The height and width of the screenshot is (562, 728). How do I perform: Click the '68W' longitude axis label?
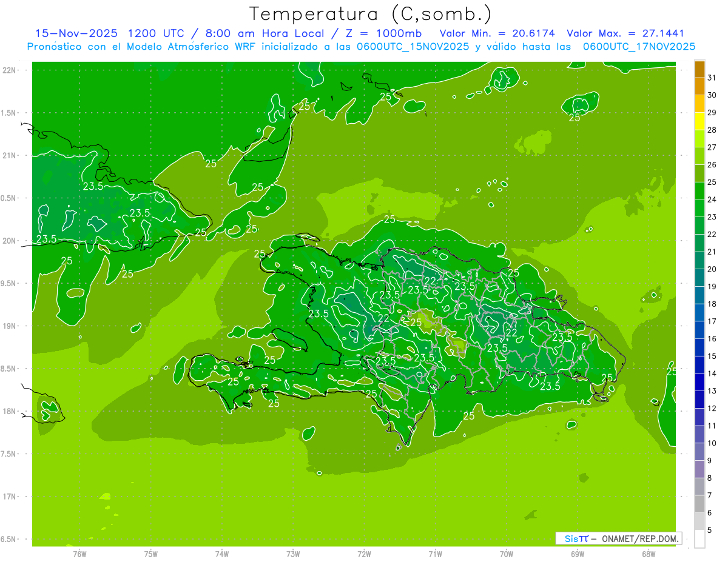tap(649, 554)
